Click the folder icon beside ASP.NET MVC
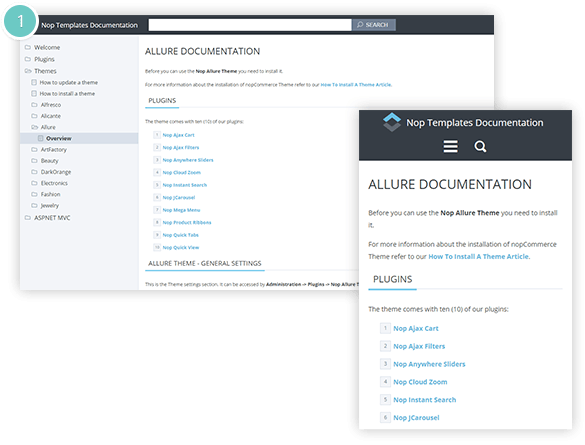Viewport: 585px width, 445px height. 28,217
